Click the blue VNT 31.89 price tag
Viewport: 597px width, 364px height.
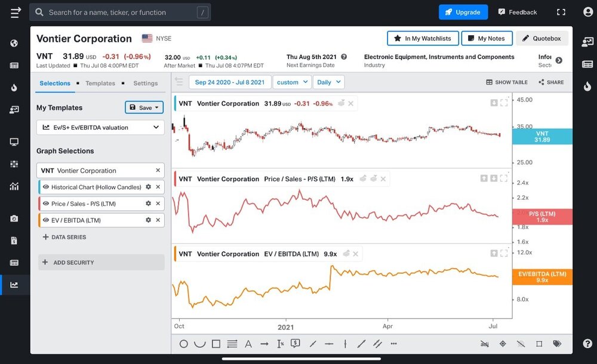542,136
